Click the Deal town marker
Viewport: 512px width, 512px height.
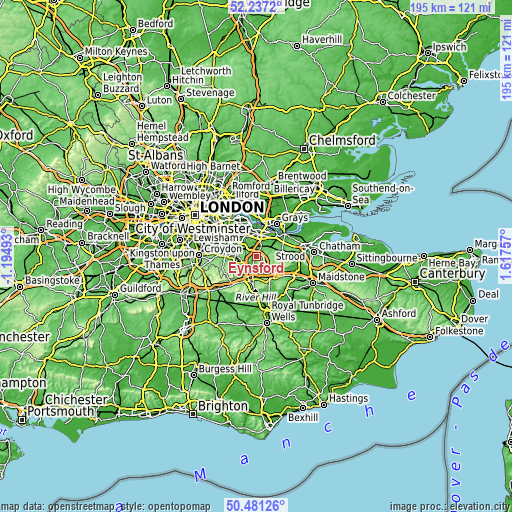[473, 301]
